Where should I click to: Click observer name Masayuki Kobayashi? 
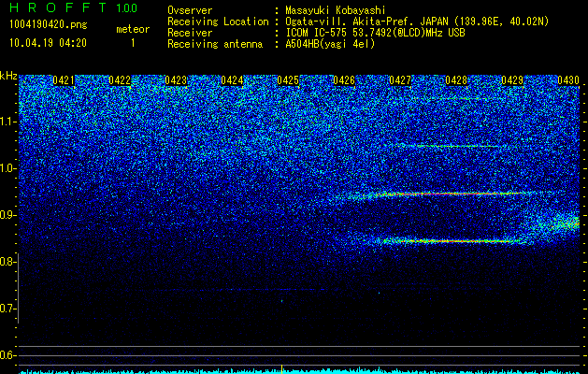point(335,10)
